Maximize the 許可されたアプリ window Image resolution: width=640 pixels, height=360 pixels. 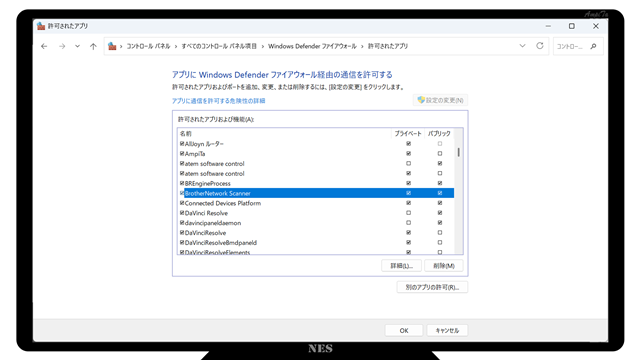572,26
